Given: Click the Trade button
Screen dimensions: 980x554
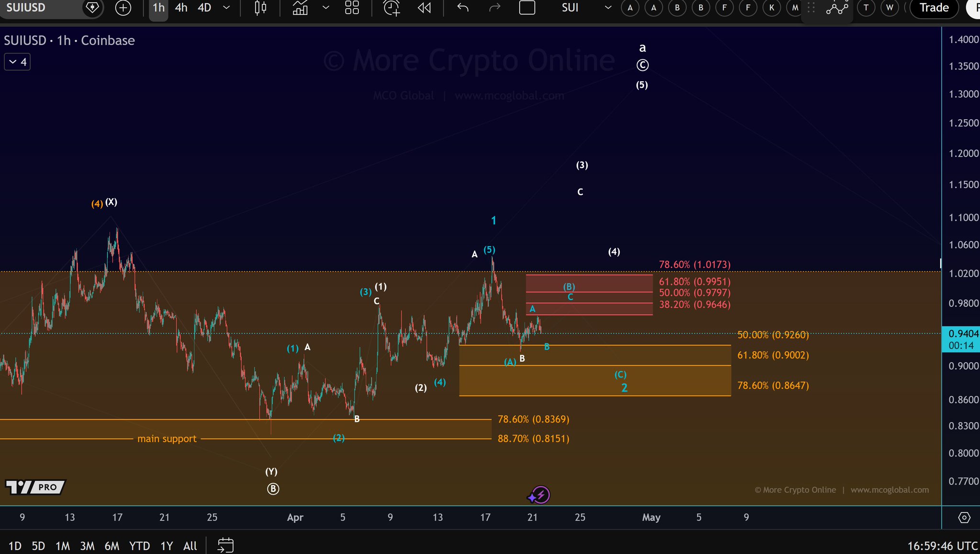Looking at the screenshot, I should click(x=934, y=8).
